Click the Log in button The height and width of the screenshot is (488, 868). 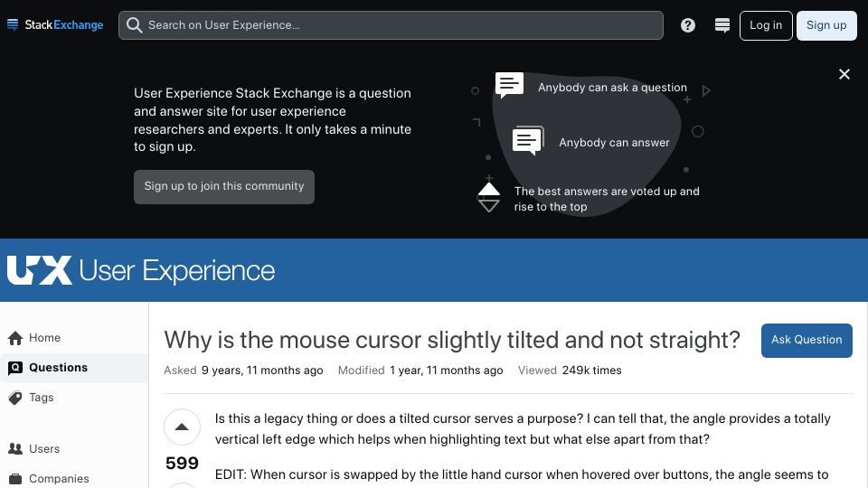click(766, 25)
